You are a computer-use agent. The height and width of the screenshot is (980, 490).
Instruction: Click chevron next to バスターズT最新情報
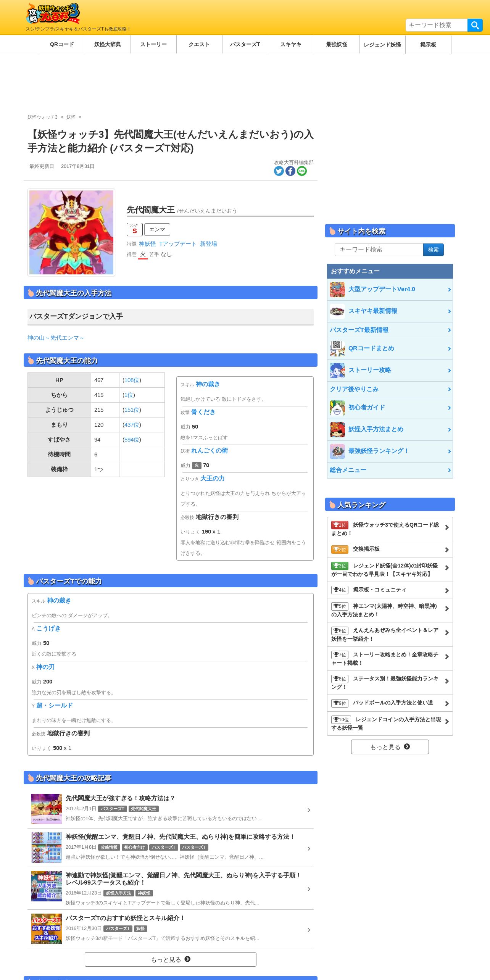click(x=449, y=330)
